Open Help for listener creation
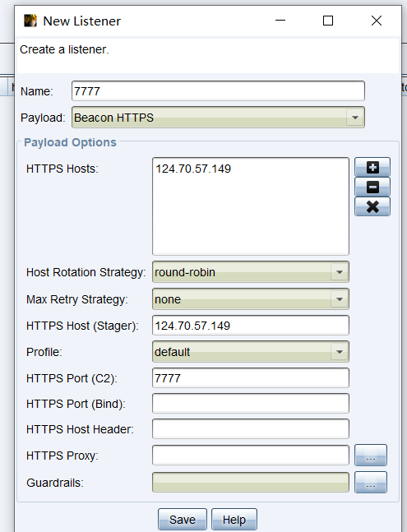 [234, 520]
